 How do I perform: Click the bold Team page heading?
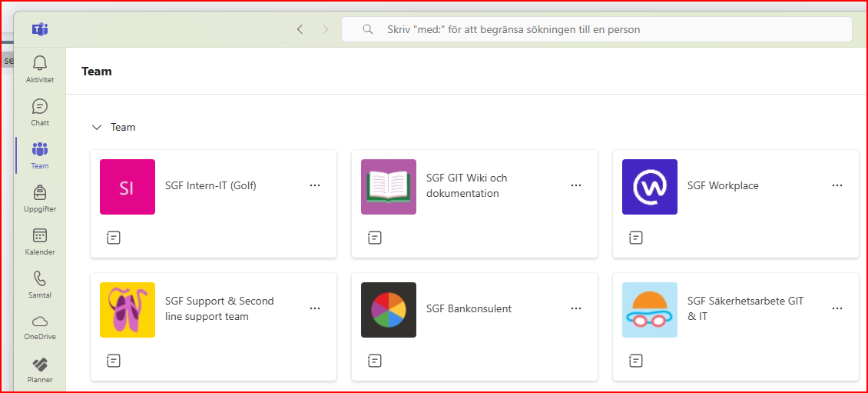[96, 72]
